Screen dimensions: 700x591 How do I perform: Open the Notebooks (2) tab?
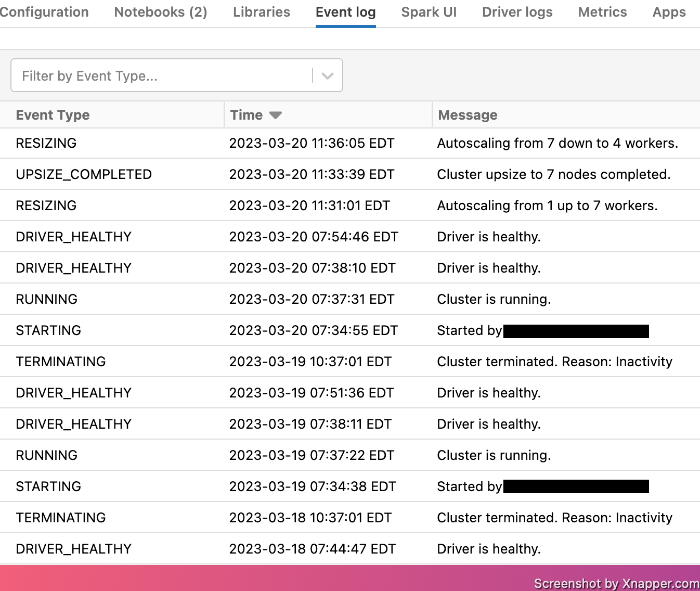coord(160,12)
